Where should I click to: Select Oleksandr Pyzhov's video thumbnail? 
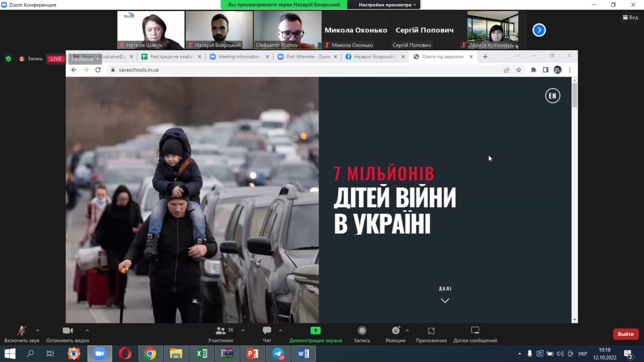(x=287, y=30)
